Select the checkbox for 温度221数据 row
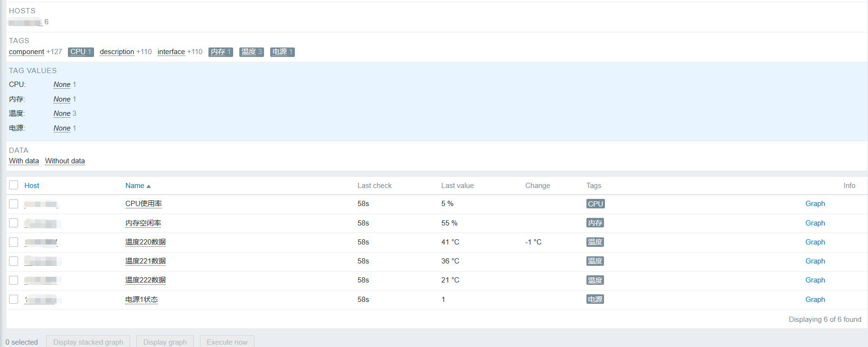Screen dimensions: 868x347 (14, 261)
